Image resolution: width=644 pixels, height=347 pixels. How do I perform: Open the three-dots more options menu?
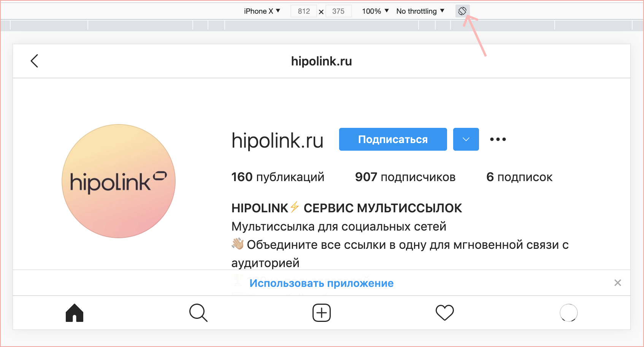coord(498,139)
